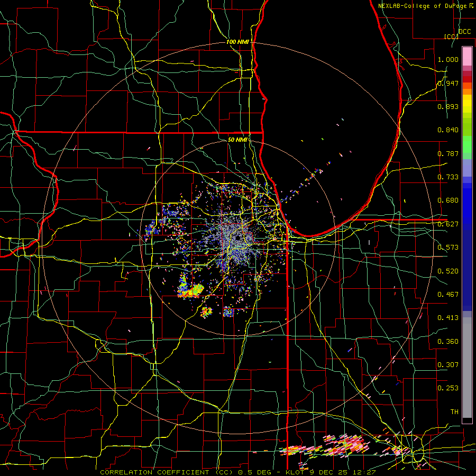Select the 0.787 legend value
The image size is (476, 476).
point(448,153)
